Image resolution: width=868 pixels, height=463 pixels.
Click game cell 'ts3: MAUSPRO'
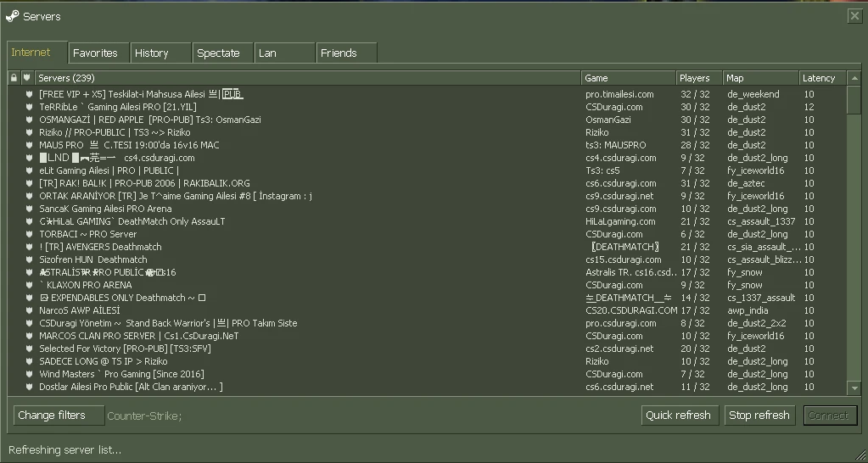pyautogui.click(x=615, y=145)
